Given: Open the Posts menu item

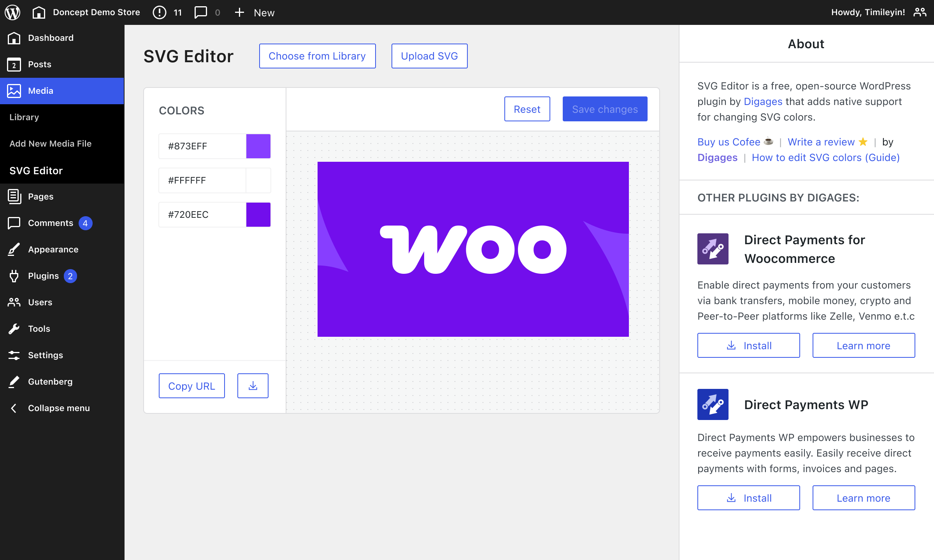Looking at the screenshot, I should click(x=62, y=65).
